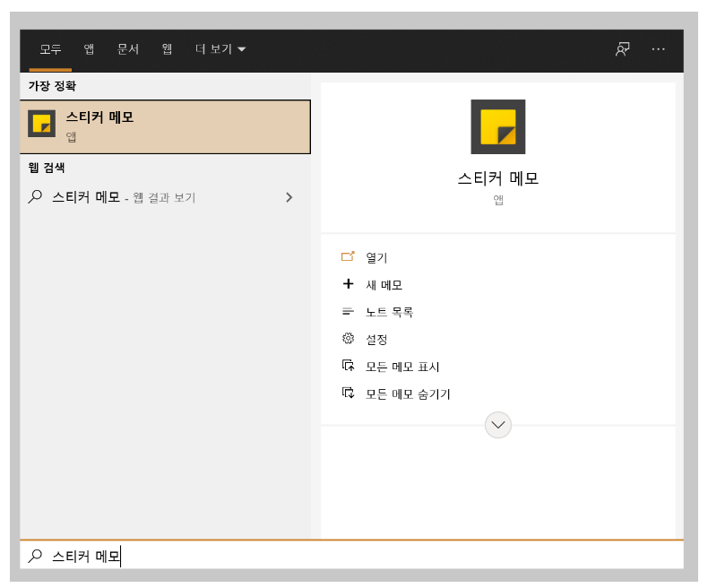Click the 열기 action

376,258
